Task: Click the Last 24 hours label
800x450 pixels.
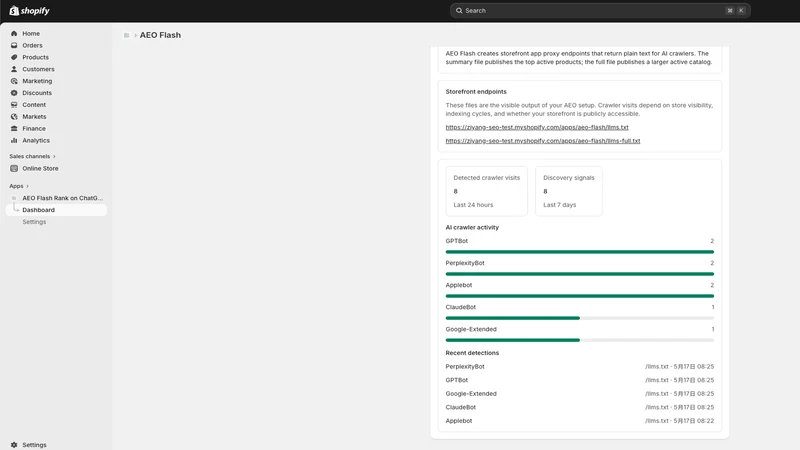Action: (x=473, y=205)
